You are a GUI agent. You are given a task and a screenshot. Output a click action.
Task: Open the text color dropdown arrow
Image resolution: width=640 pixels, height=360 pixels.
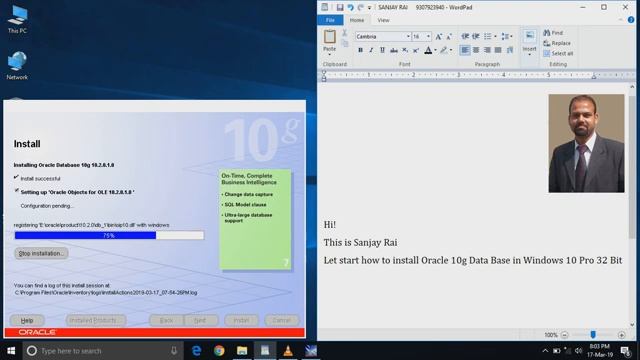point(435,50)
